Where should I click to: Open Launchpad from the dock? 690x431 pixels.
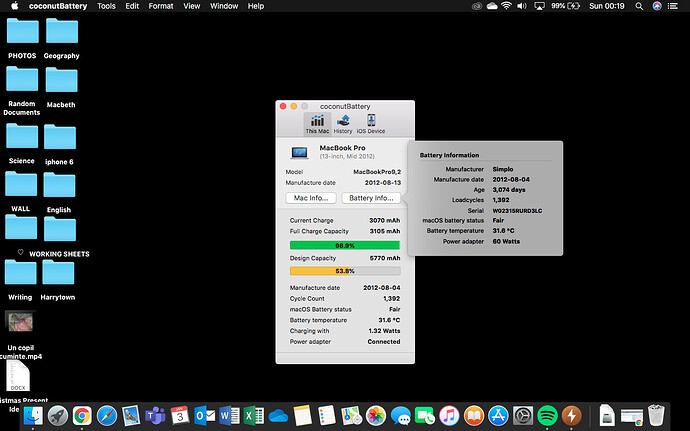[x=58, y=416]
